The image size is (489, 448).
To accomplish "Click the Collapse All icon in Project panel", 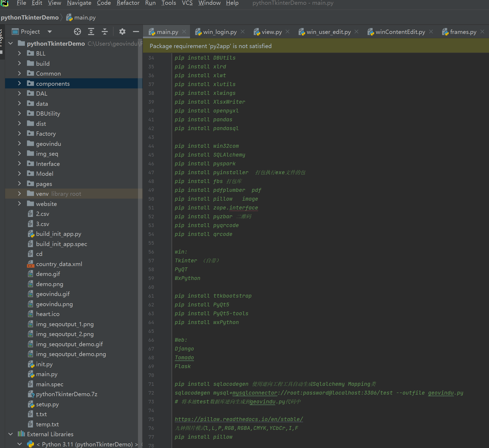I will [105, 32].
